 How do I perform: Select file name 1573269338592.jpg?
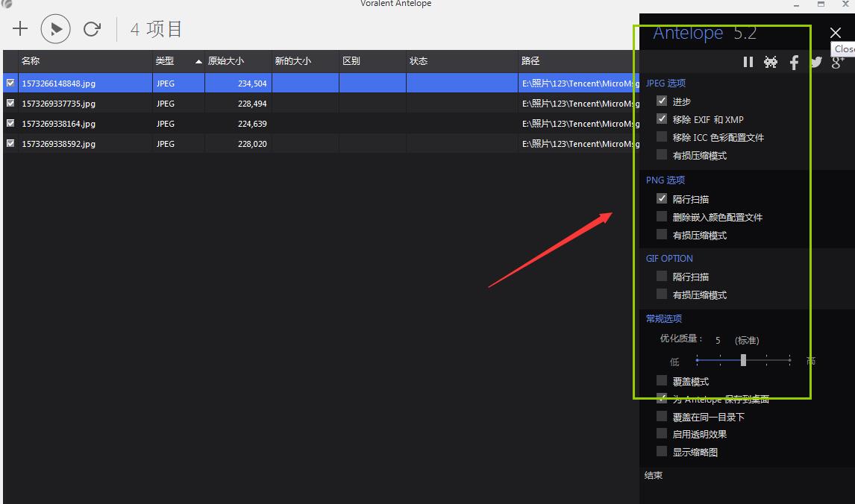(58, 144)
